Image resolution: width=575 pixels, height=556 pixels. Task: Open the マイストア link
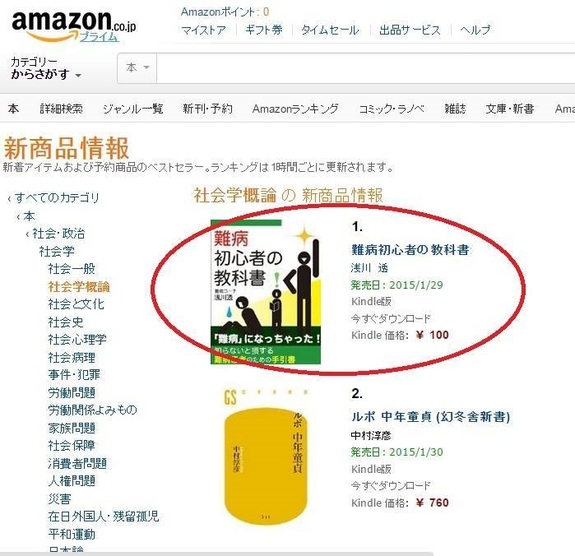pyautogui.click(x=204, y=30)
